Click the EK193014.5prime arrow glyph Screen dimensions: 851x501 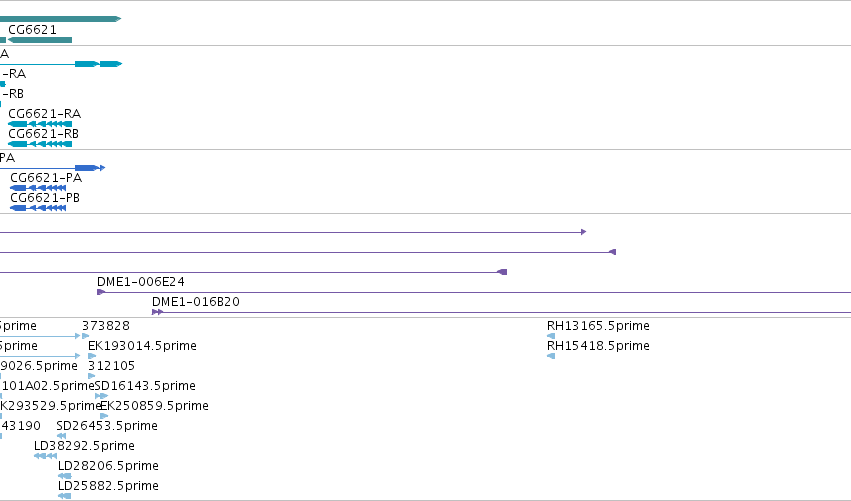click(92, 357)
